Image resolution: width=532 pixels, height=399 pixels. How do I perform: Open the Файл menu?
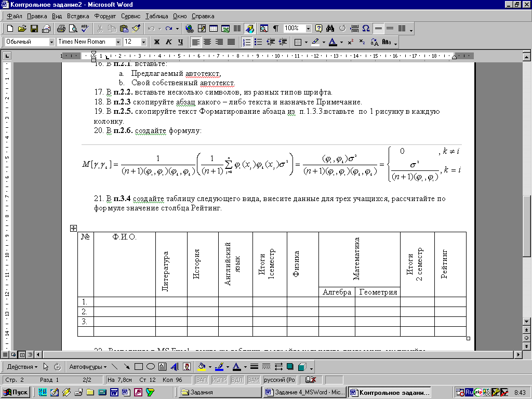pos(14,16)
